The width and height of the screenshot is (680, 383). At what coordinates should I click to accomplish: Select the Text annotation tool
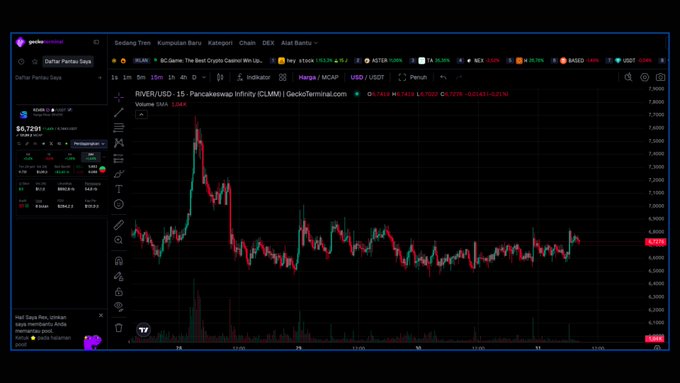(x=118, y=189)
